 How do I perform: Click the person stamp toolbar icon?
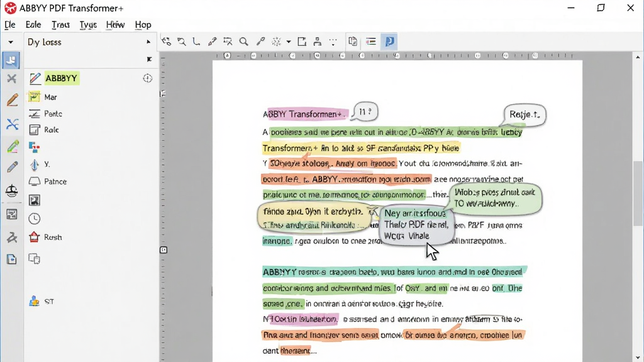(x=317, y=41)
